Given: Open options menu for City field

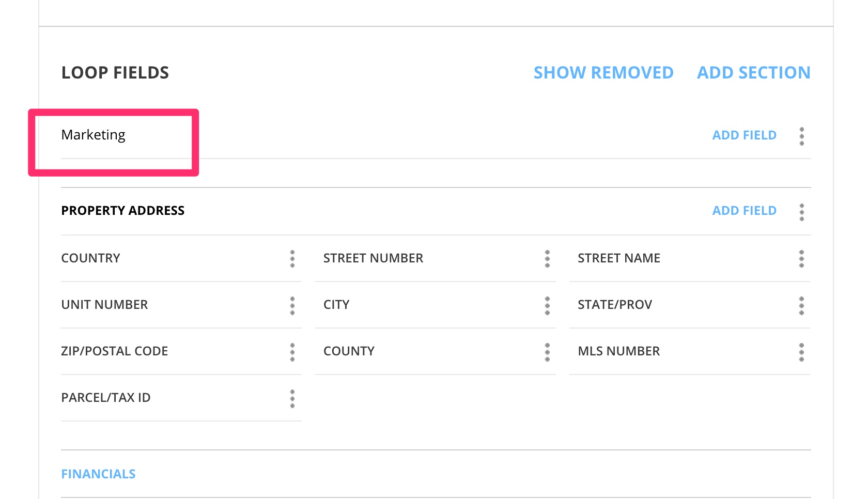Looking at the screenshot, I should [547, 305].
